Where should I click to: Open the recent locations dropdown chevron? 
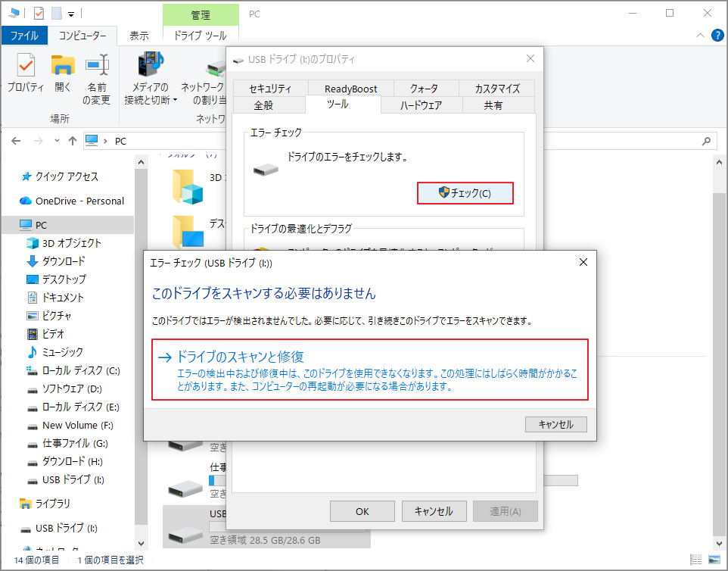(x=57, y=140)
